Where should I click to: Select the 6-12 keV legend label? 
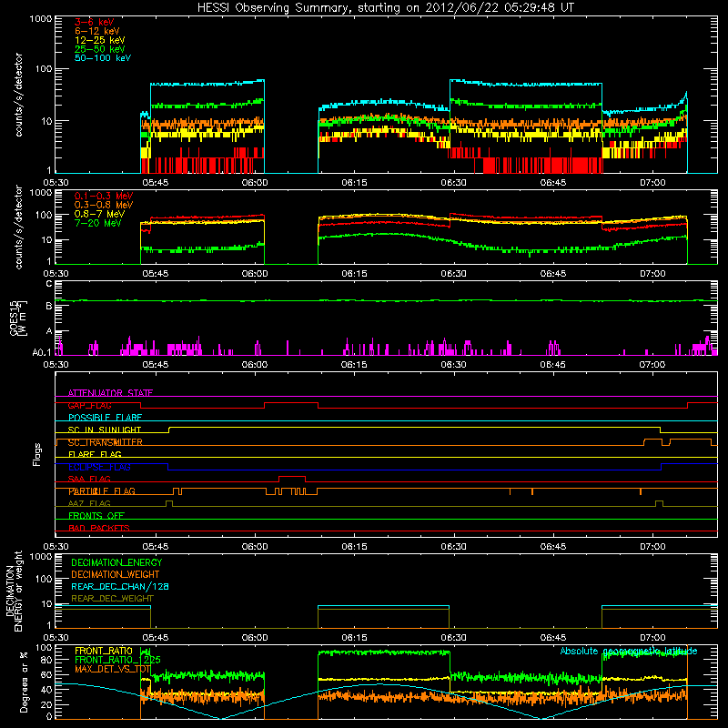[97, 31]
